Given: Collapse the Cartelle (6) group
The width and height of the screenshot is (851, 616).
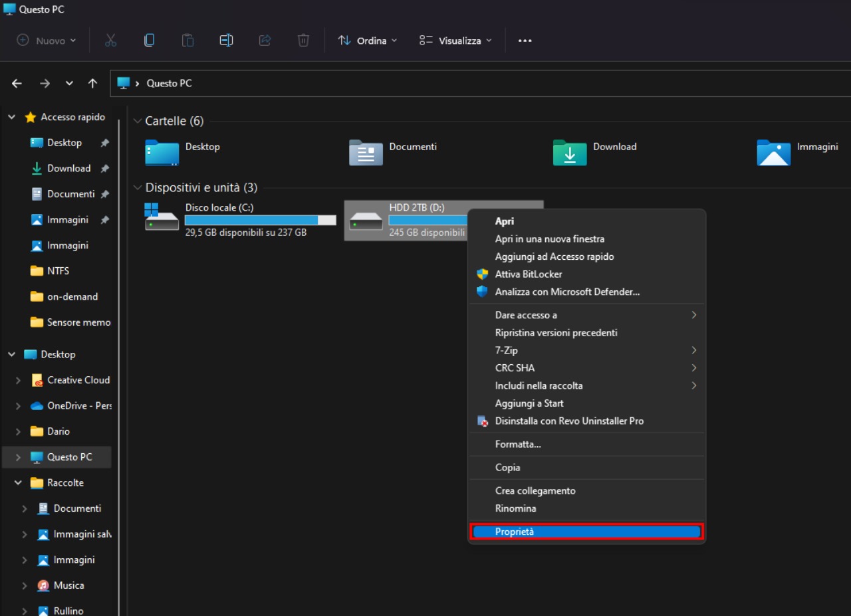Looking at the screenshot, I should click(x=138, y=121).
